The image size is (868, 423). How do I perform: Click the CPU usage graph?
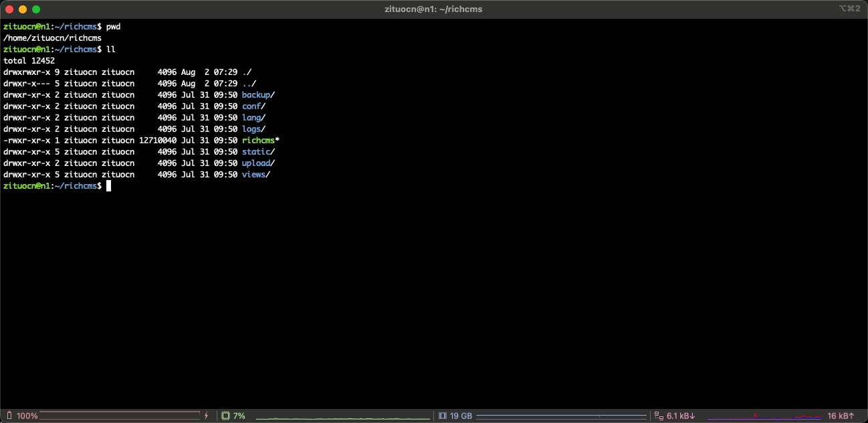[x=342, y=418]
